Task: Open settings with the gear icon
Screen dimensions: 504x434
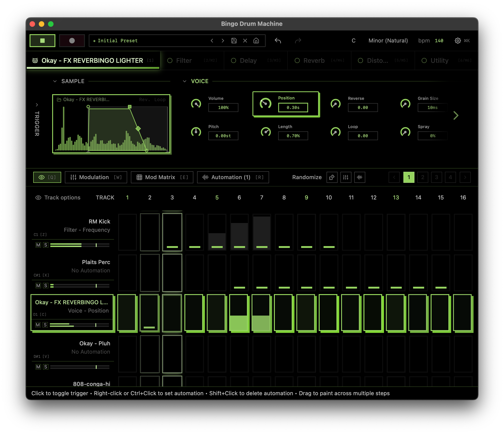Action: coord(458,41)
